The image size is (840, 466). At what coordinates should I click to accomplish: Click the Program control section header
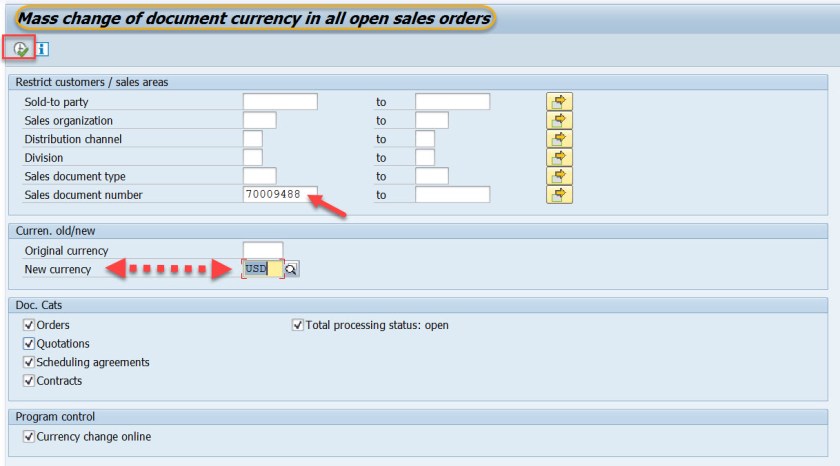coord(55,417)
